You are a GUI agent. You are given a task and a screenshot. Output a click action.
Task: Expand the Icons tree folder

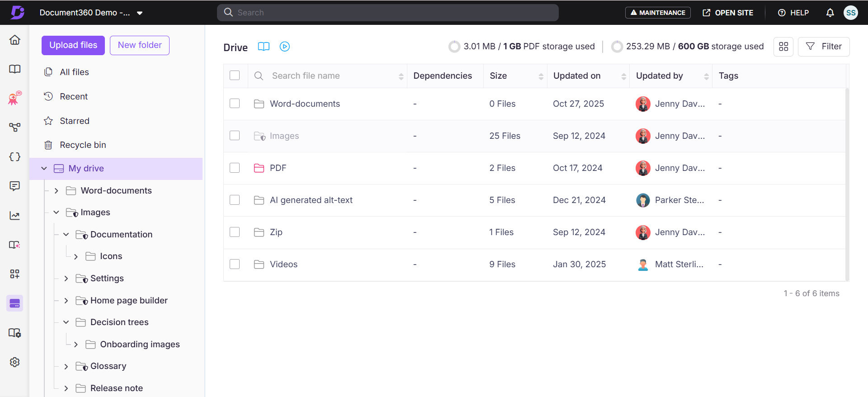76,257
